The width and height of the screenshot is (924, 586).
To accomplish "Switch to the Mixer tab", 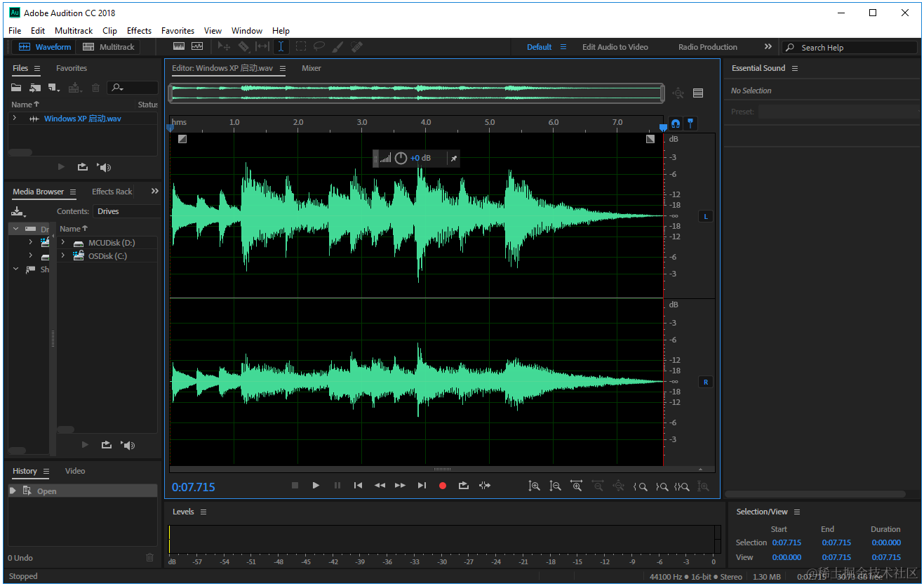I will [312, 68].
